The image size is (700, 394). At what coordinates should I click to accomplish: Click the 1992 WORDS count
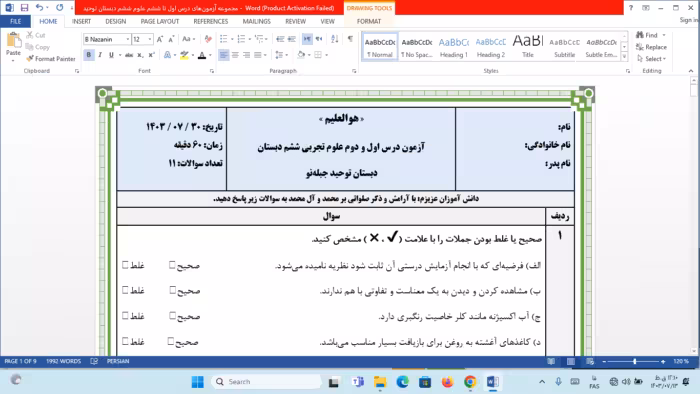pyautogui.click(x=63, y=361)
